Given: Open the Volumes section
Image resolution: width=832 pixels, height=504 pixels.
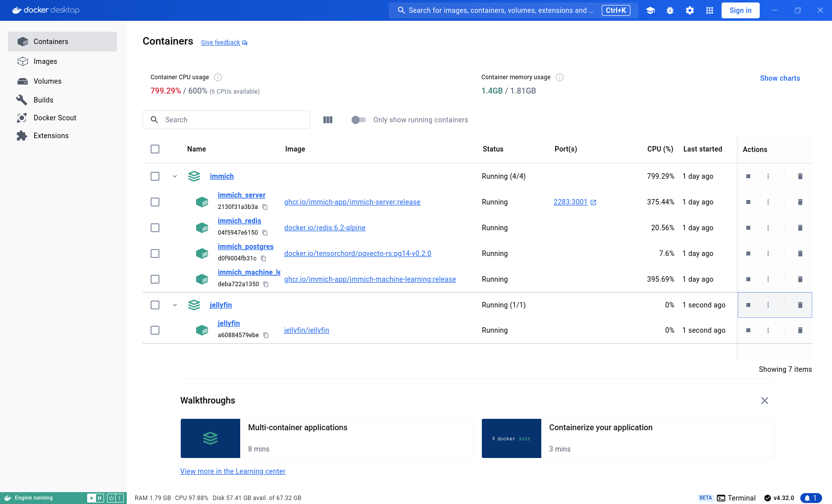Looking at the screenshot, I should [48, 81].
